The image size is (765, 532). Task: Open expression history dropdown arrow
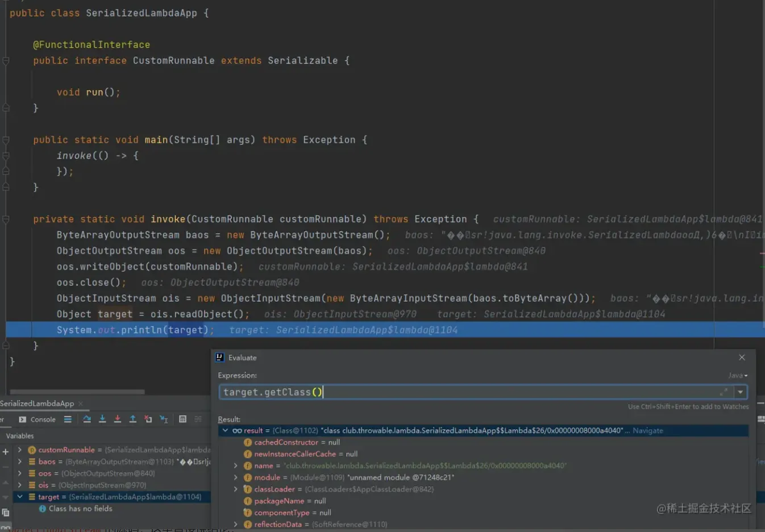click(740, 392)
